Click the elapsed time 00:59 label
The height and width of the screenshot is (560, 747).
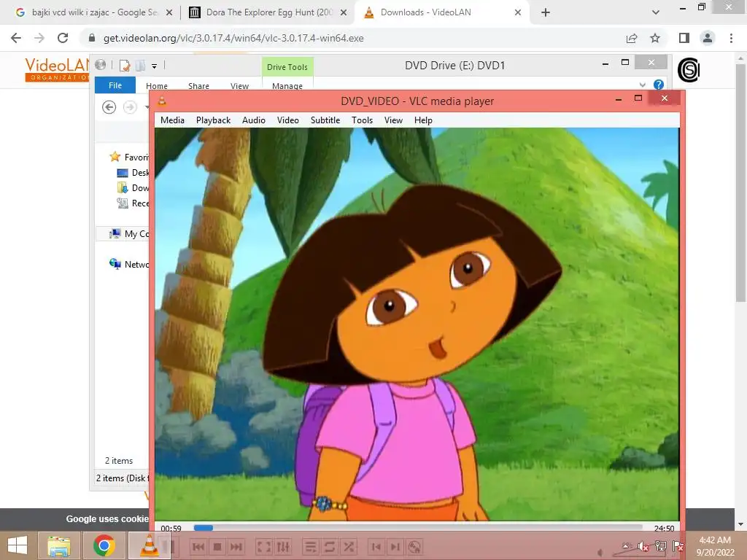click(171, 529)
